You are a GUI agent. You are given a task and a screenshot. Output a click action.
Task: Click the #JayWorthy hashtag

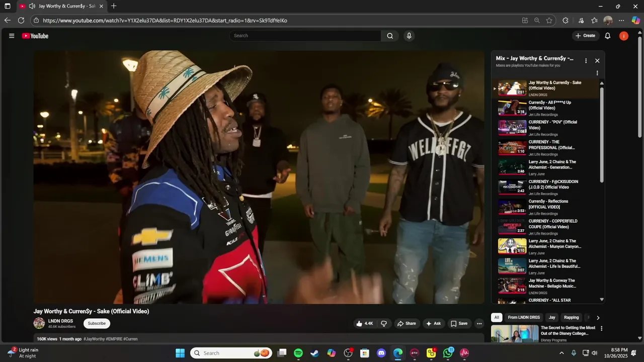pos(94,339)
